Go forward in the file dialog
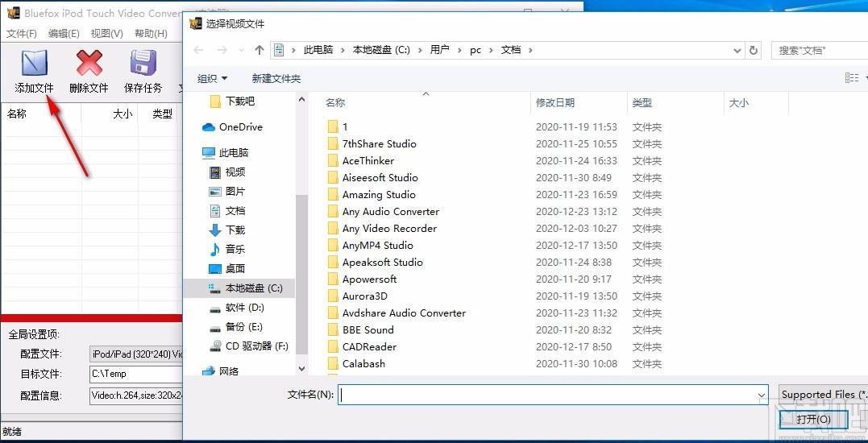Screen dimensions: 868x443 [222, 50]
